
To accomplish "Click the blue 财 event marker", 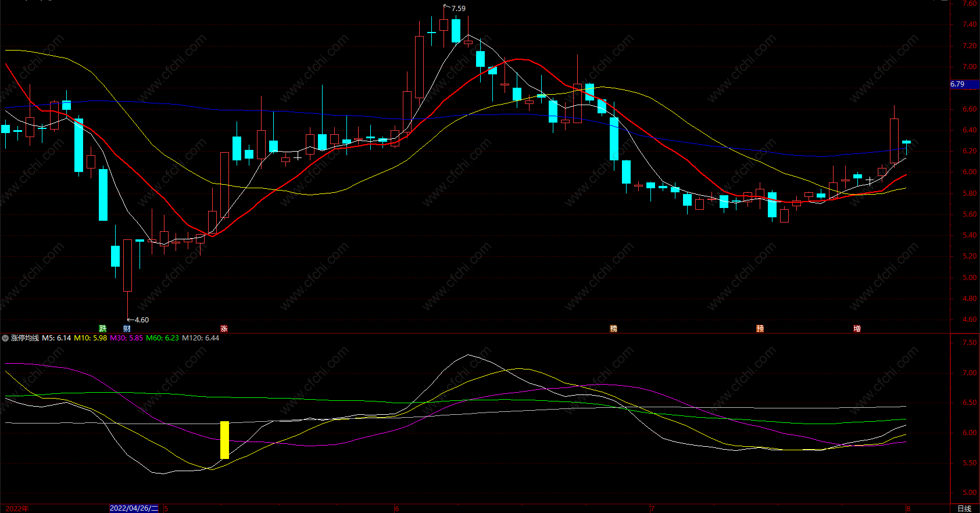I will [127, 329].
